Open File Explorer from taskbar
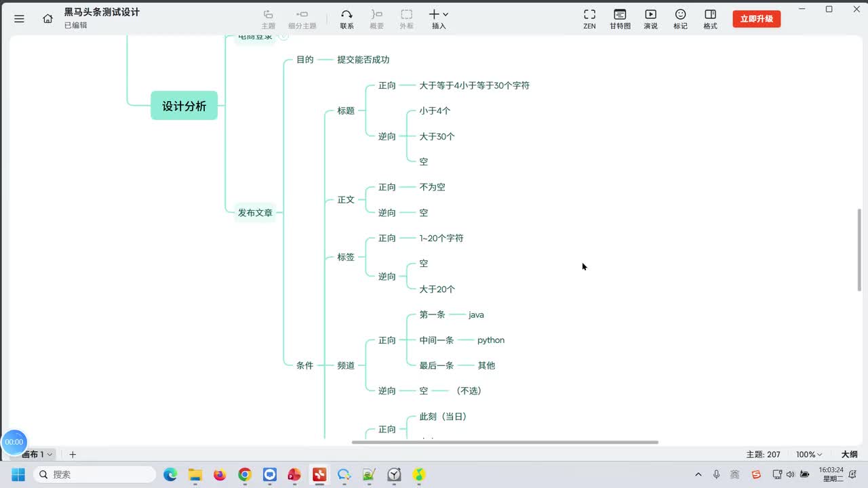The height and width of the screenshot is (488, 868). pos(195,474)
